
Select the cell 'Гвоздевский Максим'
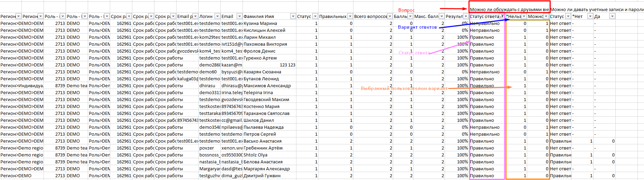point(269,99)
